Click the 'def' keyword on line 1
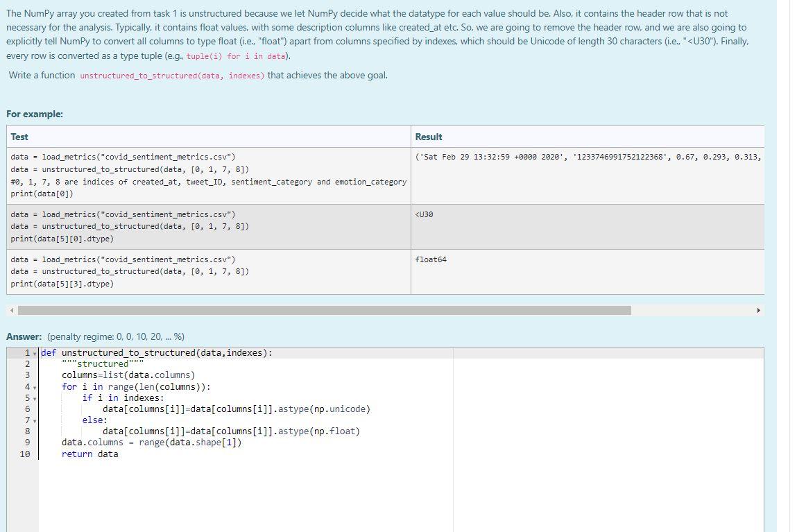Screen dimensions: 797x532 tap(49, 353)
